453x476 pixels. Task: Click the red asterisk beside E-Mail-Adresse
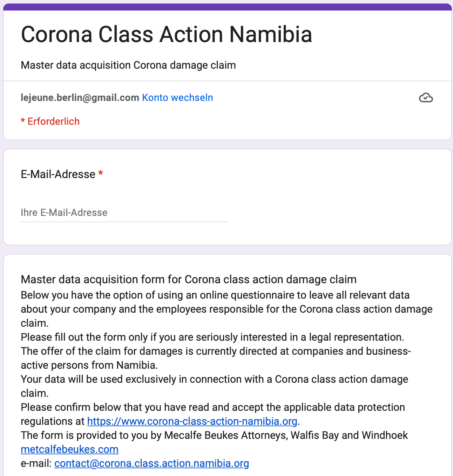point(101,174)
